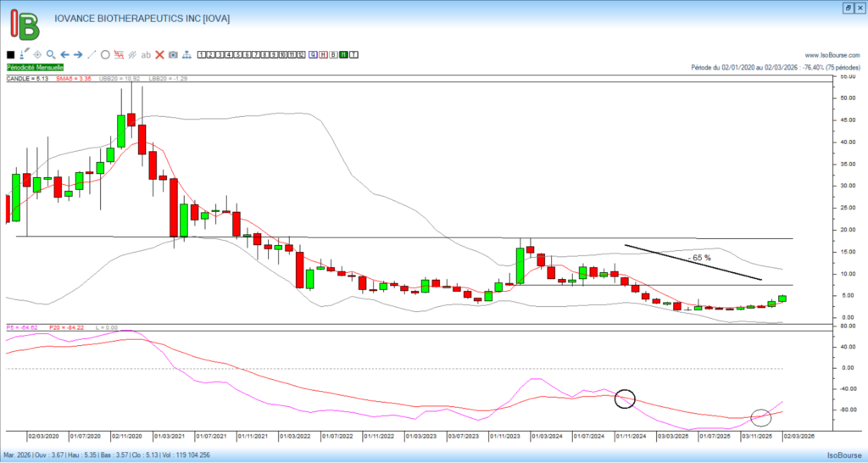Switch to daily periodicity Q button
The image size is (868, 463).
pos(313,54)
